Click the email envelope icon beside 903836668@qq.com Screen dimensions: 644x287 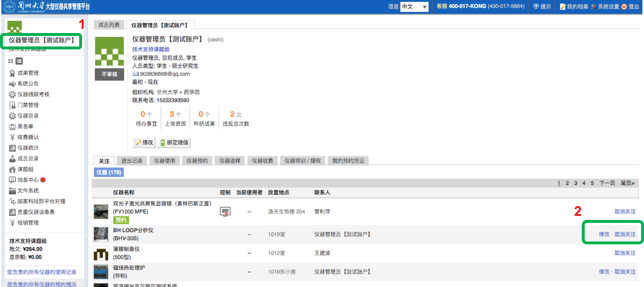click(x=136, y=74)
